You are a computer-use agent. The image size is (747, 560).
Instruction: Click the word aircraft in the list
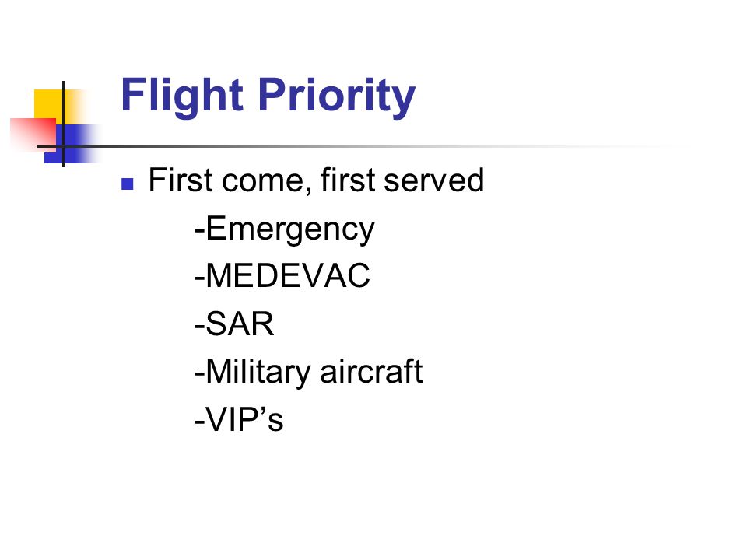pyautogui.click(x=371, y=372)
